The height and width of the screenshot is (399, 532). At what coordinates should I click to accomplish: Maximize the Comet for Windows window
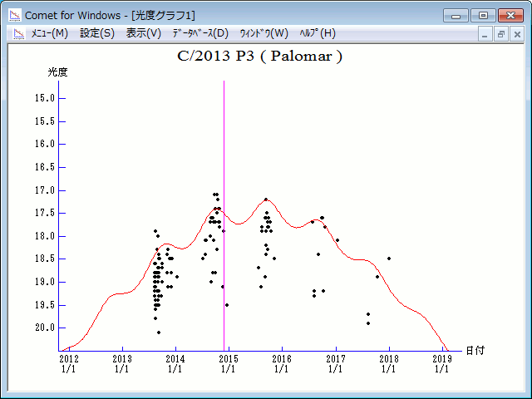pos(482,15)
